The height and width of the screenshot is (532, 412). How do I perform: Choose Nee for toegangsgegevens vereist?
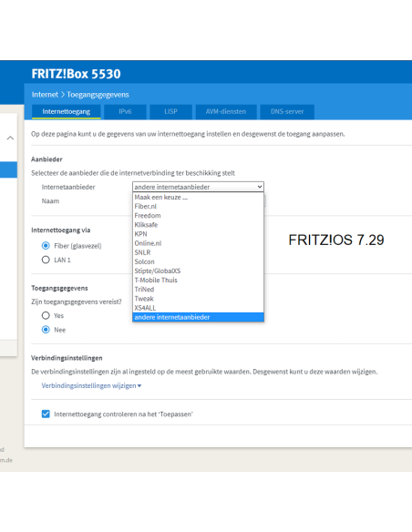pyautogui.click(x=46, y=330)
